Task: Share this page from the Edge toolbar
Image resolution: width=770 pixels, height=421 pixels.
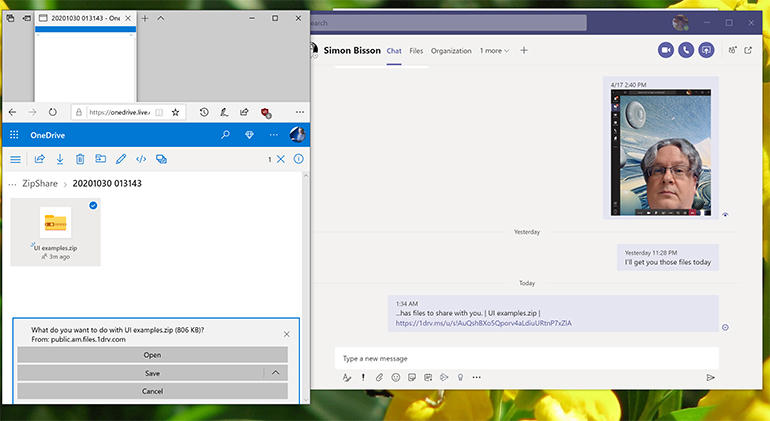Action: (x=244, y=112)
